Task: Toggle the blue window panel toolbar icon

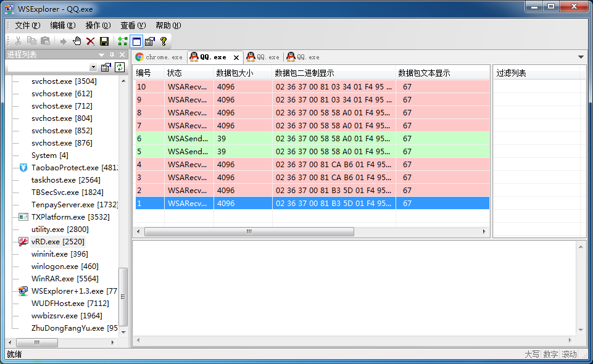Action: tap(136, 41)
